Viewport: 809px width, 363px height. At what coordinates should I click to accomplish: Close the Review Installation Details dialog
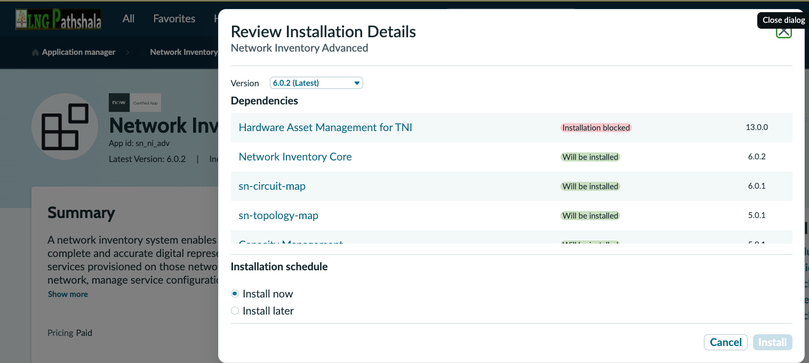coord(784,32)
